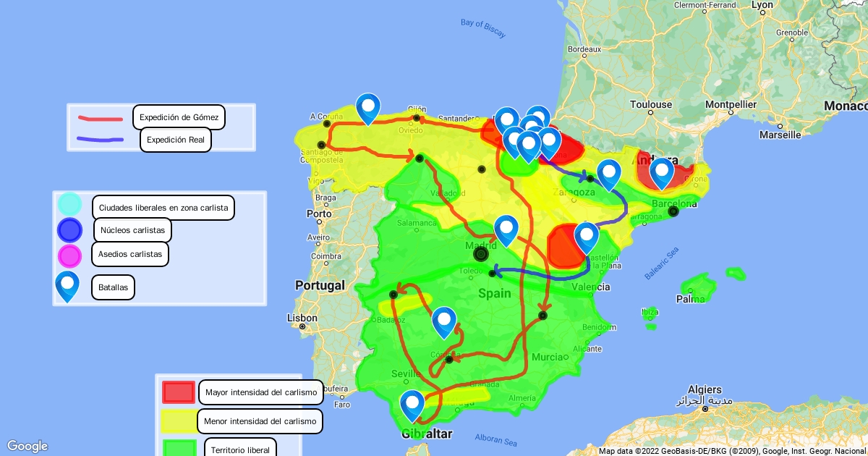Image resolution: width=868 pixels, height=456 pixels.
Task: Click the Mayor intensidad del carlismo label
Action: point(260,393)
